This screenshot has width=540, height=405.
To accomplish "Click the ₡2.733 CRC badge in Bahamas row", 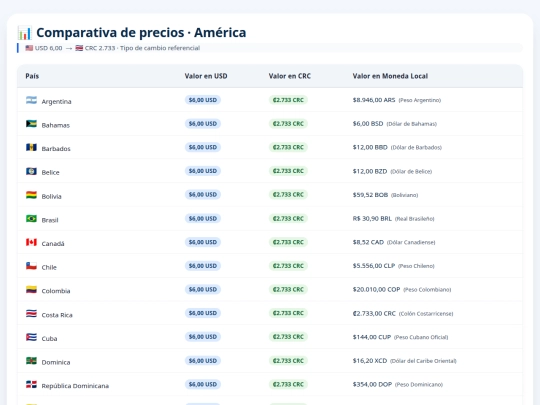I will coord(288,124).
